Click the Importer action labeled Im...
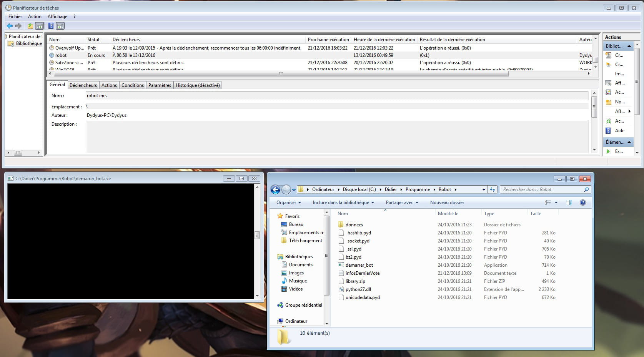 click(619, 74)
